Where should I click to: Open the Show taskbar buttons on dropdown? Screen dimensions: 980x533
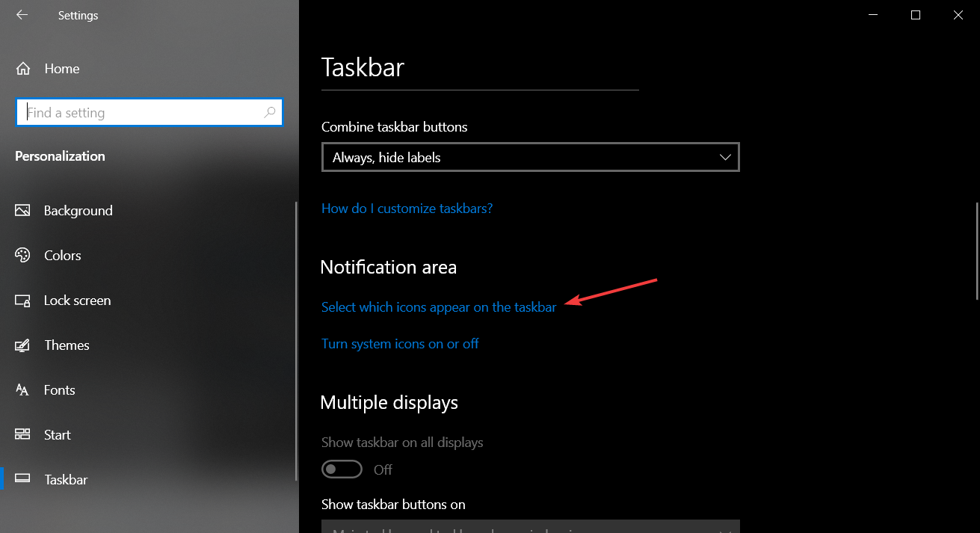531,526
